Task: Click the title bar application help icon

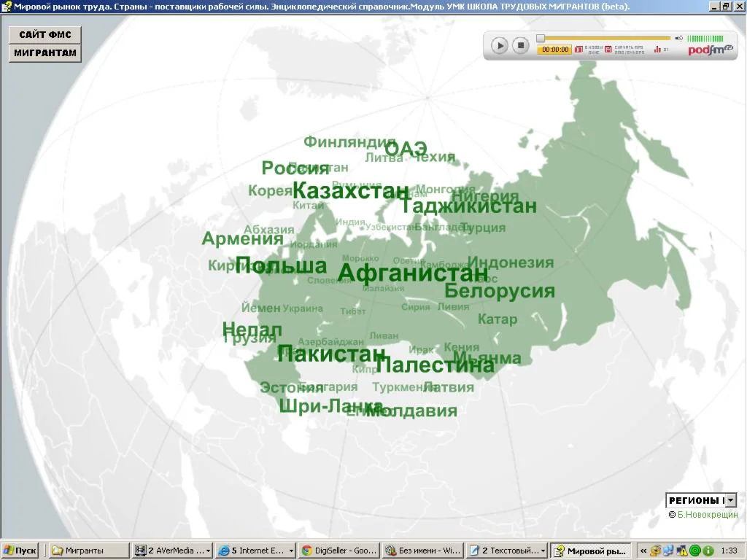Action: (x=6, y=6)
